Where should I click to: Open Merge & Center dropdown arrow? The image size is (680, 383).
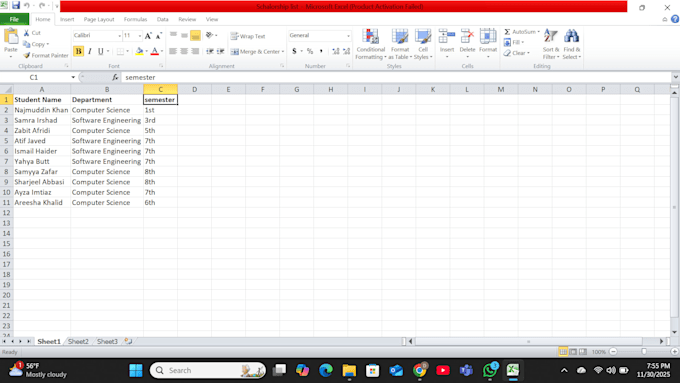coord(283,52)
